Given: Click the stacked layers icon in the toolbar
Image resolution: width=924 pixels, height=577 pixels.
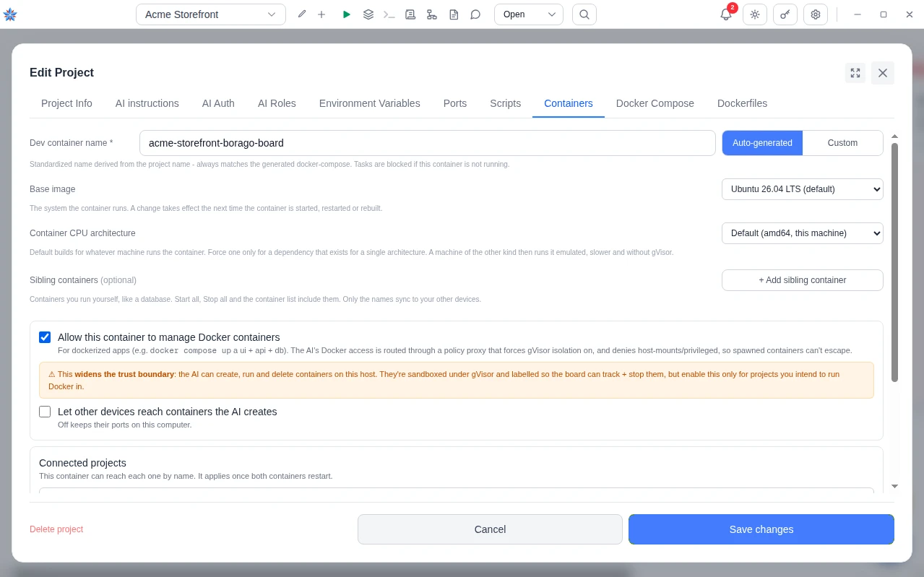Looking at the screenshot, I should [368, 14].
